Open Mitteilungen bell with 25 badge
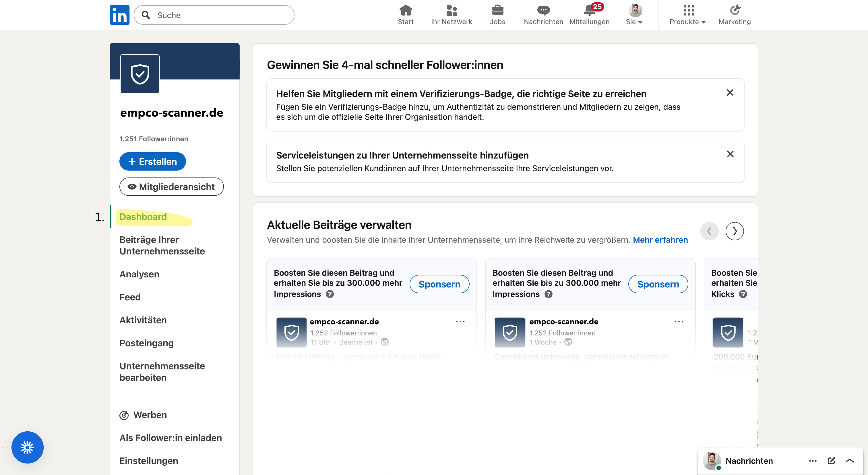 click(589, 15)
